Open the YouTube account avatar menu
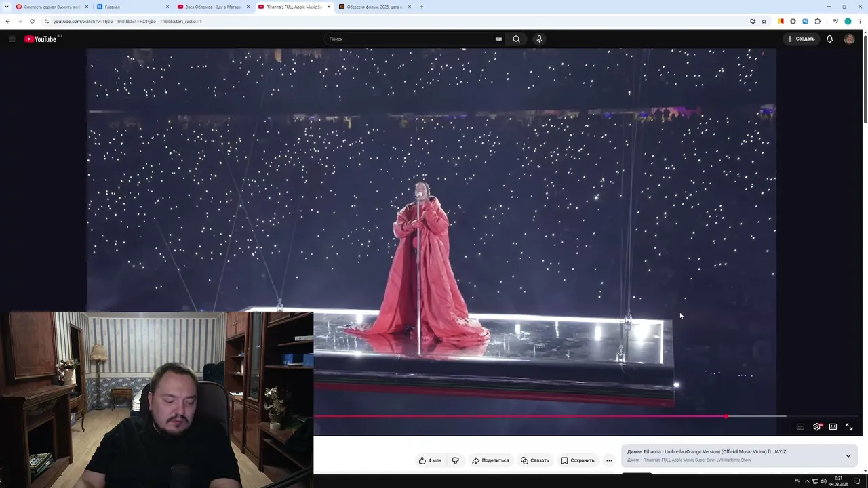 pos(849,39)
